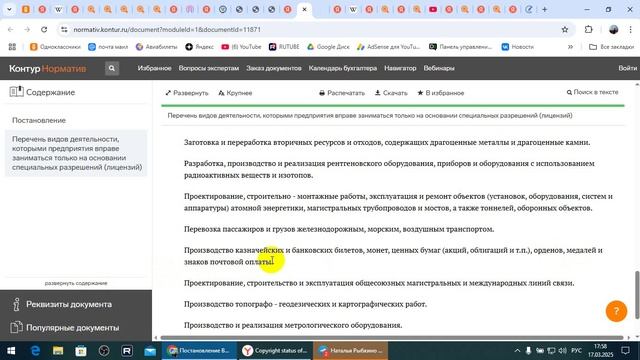
Task: Open the RUTUBE bookmark
Action: pyautogui.click(x=284, y=47)
